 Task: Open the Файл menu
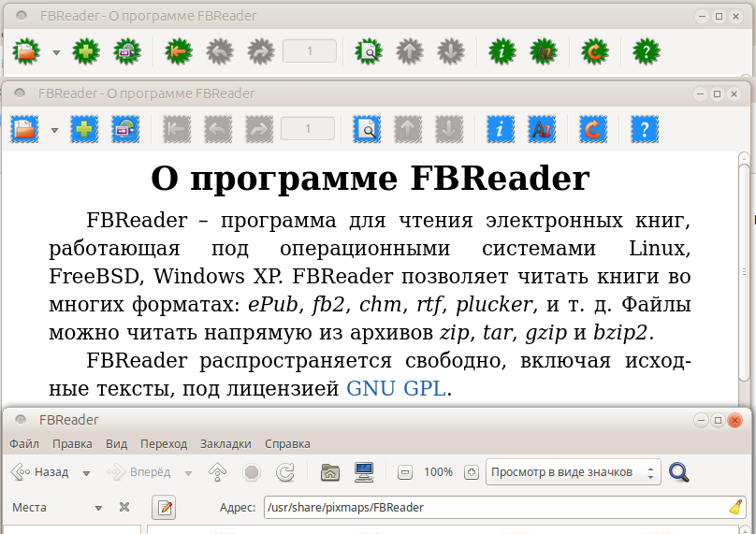[24, 444]
